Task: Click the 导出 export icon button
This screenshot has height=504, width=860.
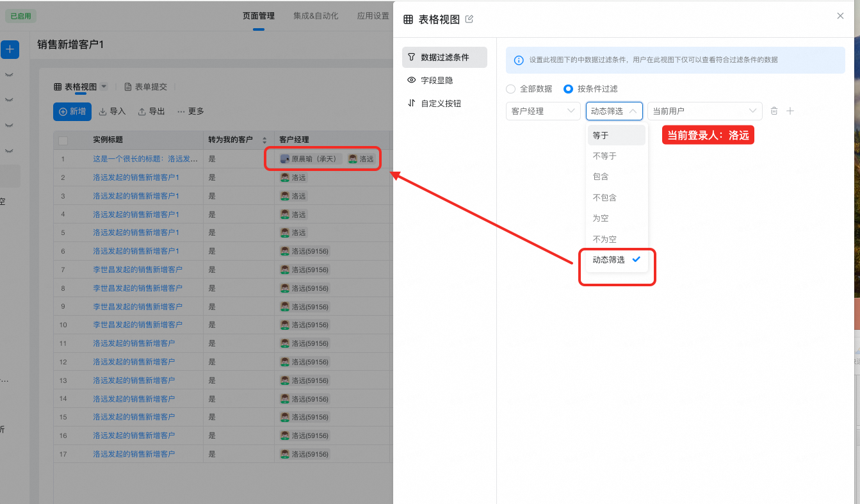Action: pos(151,111)
